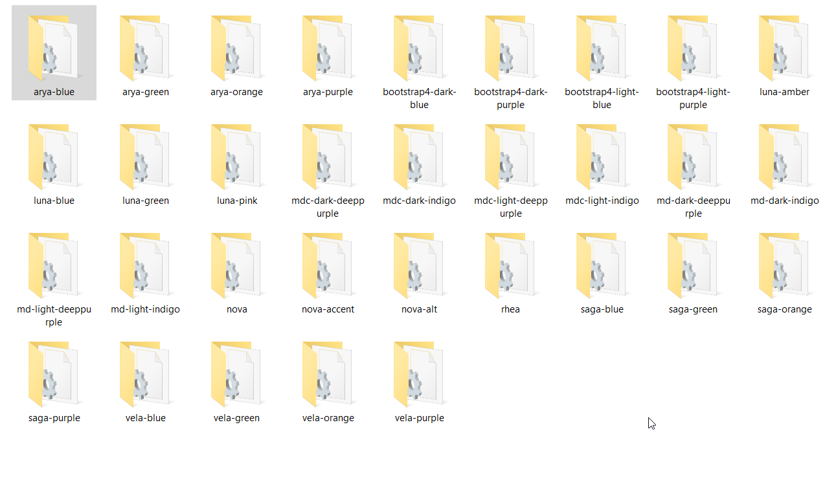Image resolution: width=836 pixels, height=504 pixels.
Task: Click the 'mdc-dark-indigo' name text
Action: [x=419, y=201]
